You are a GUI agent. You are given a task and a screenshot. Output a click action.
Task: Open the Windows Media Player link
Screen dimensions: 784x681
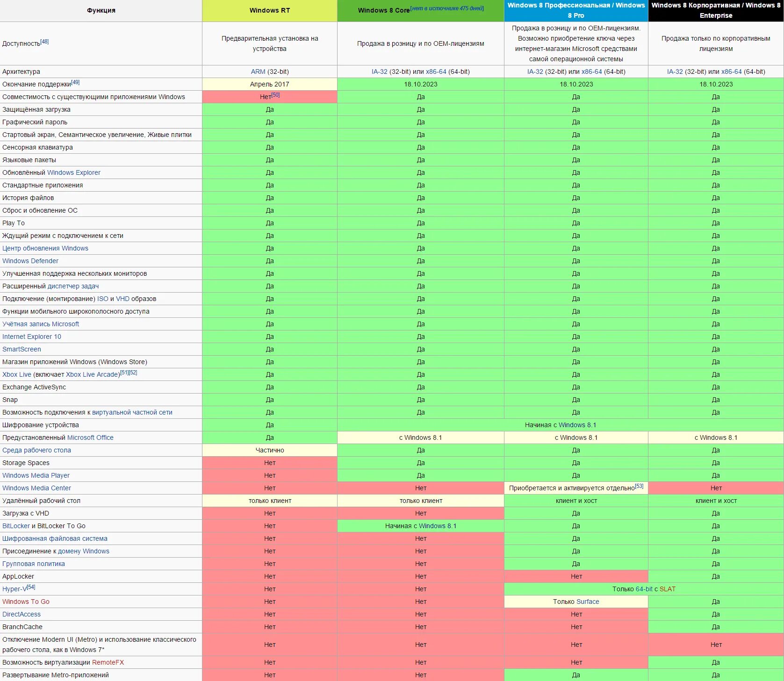(x=36, y=475)
